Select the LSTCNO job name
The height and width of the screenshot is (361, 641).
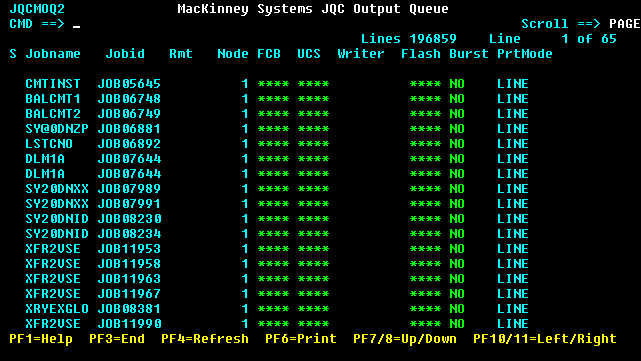[x=49, y=144]
